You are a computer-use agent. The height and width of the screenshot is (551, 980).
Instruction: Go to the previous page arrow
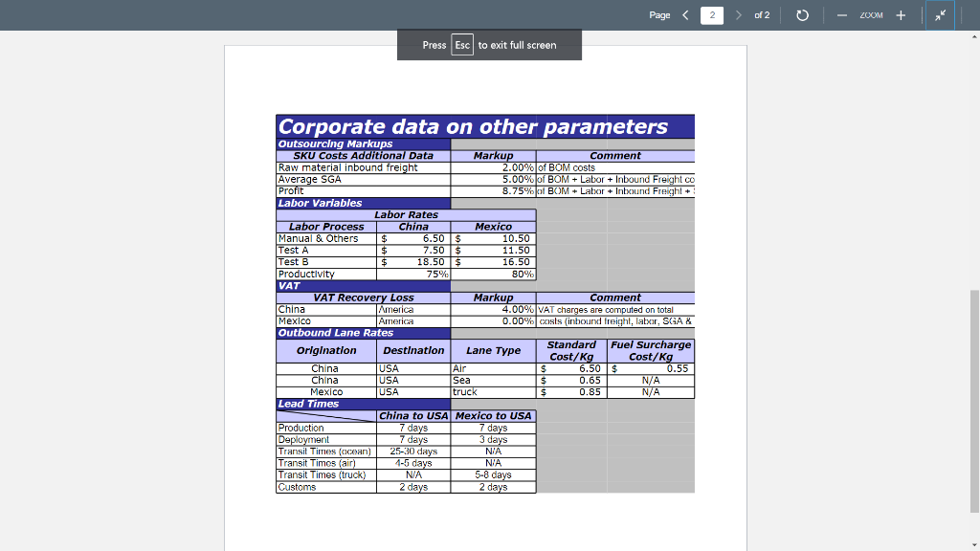coord(685,15)
